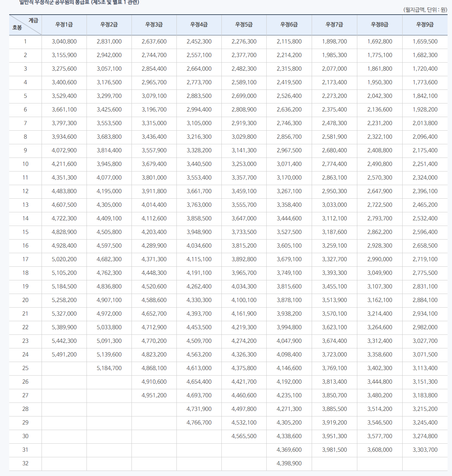Click the value 3,749,100
The width and height of the screenshot is (452, 476).
[289, 273]
